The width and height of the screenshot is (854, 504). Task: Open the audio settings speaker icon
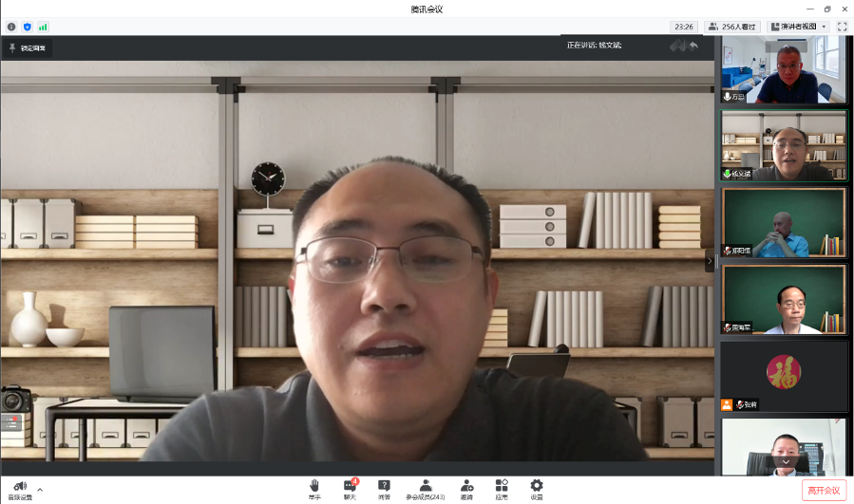pyautogui.click(x=19, y=486)
